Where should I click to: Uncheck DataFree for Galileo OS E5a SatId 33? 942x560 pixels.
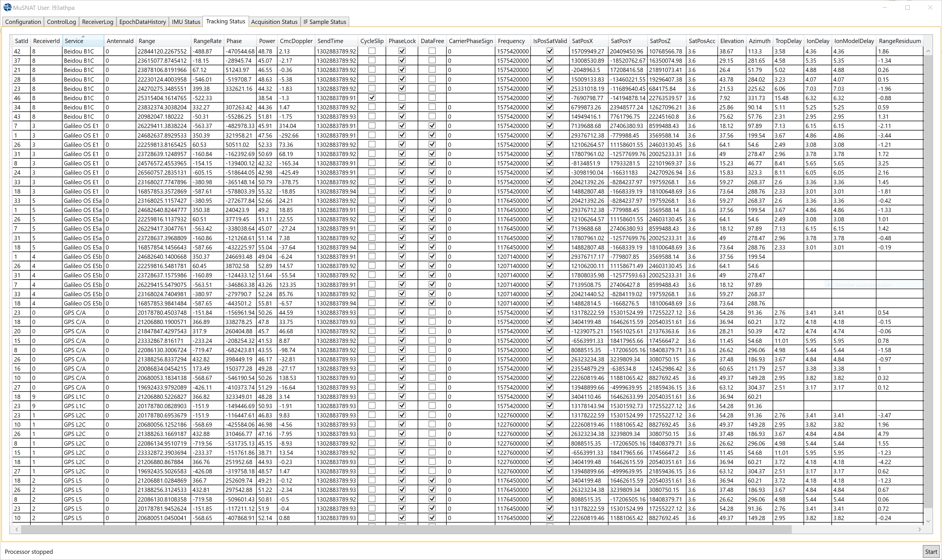coord(432,200)
